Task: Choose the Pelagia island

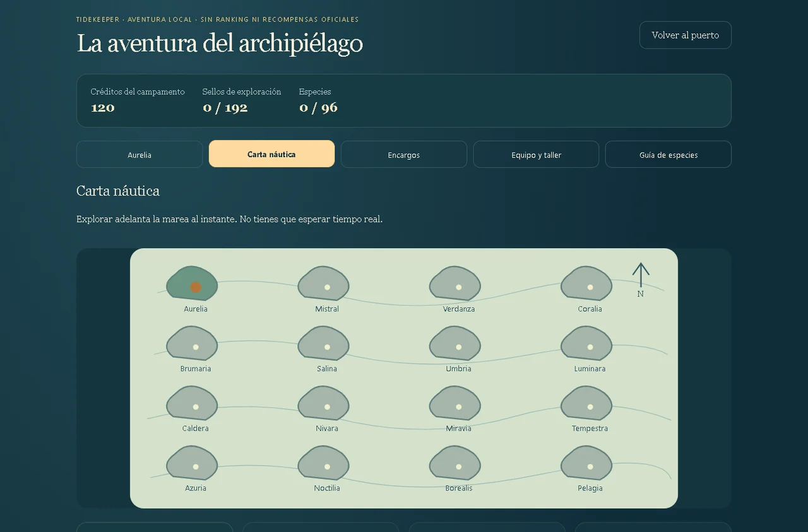Action: coord(586,463)
